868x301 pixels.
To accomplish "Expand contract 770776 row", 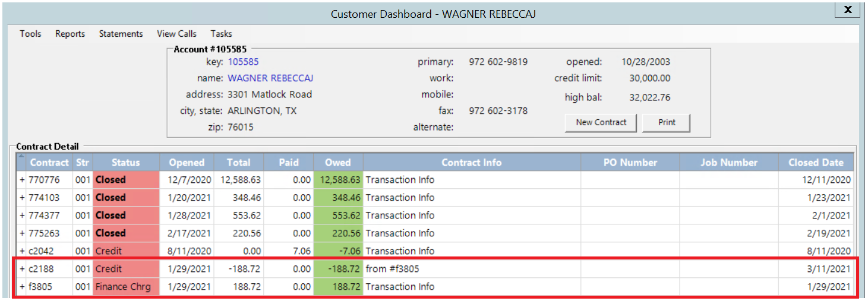I will click(x=22, y=180).
